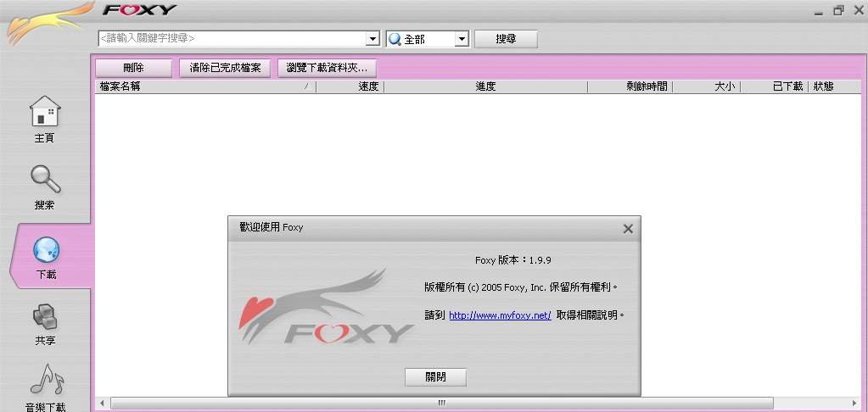Click the 刪除 delete button
Image resolution: width=868 pixels, height=412 pixels.
133,68
